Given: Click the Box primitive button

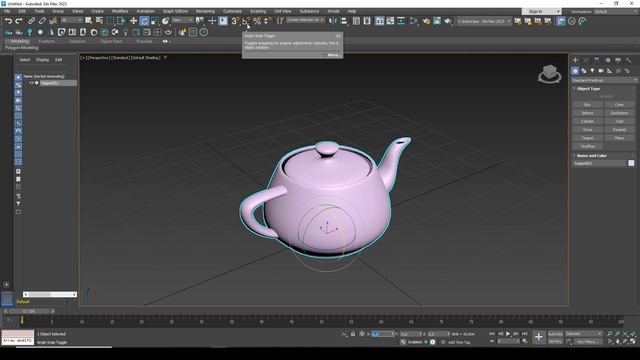Looking at the screenshot, I should 587,105.
